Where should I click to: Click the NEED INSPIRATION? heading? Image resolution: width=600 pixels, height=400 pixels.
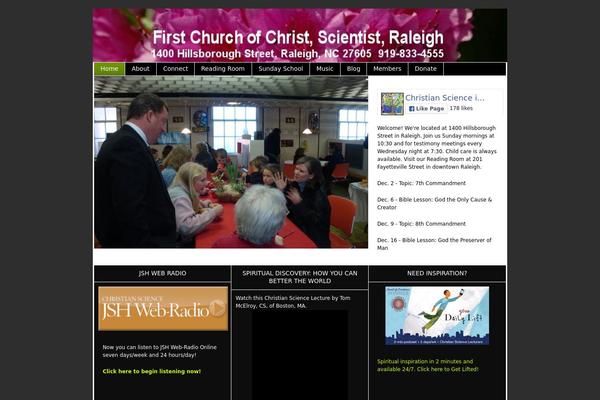(437, 273)
